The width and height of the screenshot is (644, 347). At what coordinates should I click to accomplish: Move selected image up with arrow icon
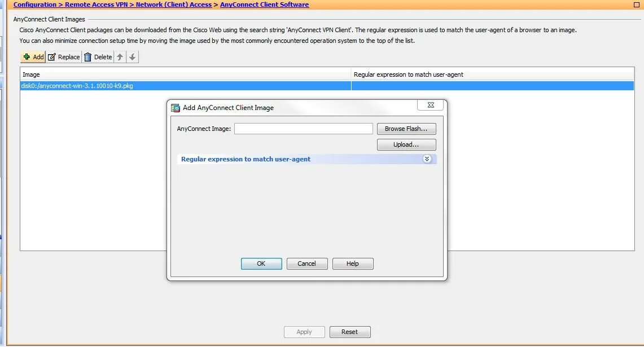pyautogui.click(x=120, y=57)
